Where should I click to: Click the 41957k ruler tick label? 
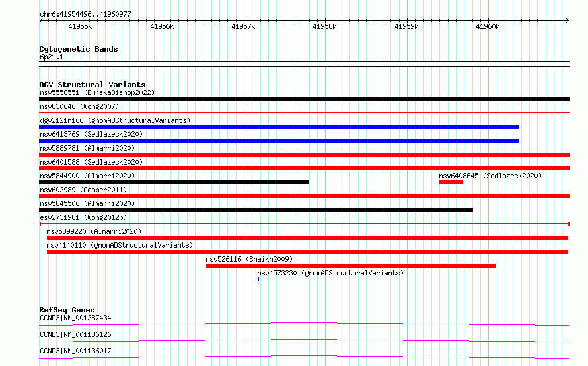(x=243, y=26)
